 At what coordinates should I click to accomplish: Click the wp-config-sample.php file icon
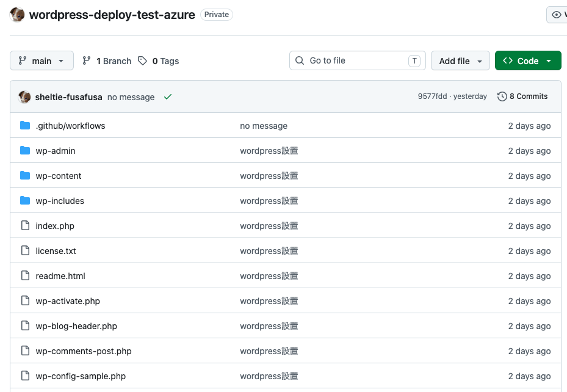25,376
